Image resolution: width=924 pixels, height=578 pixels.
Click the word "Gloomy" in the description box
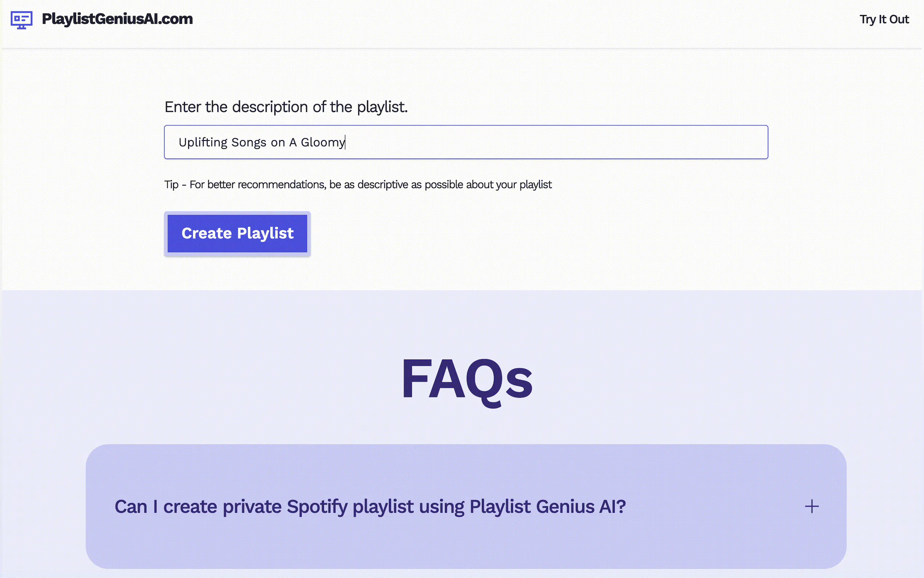(x=323, y=142)
